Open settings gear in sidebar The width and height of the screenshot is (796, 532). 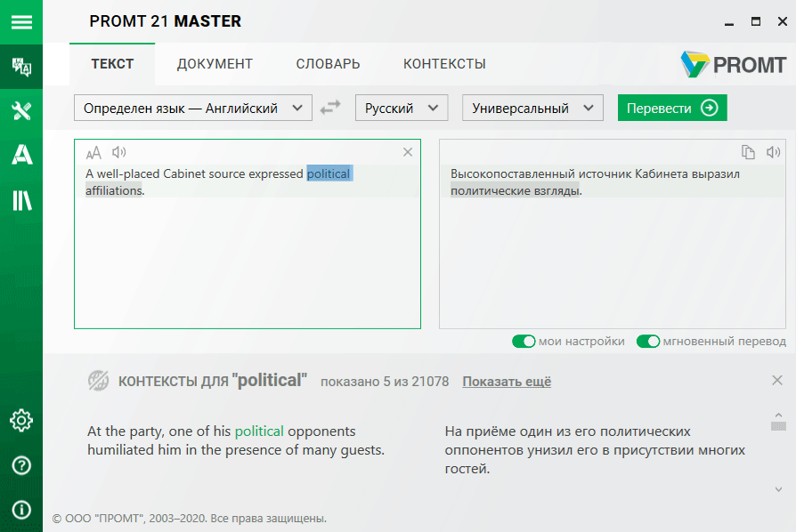click(21, 421)
